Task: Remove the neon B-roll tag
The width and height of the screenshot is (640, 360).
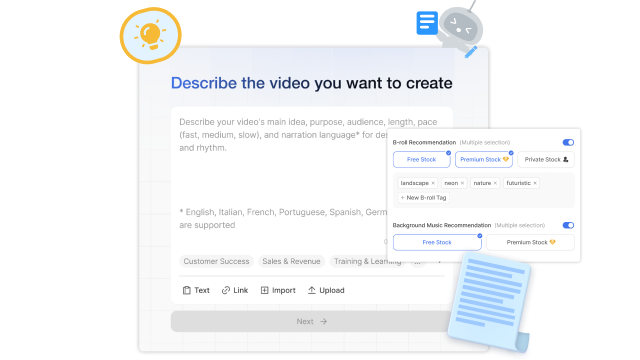Action: (462, 183)
